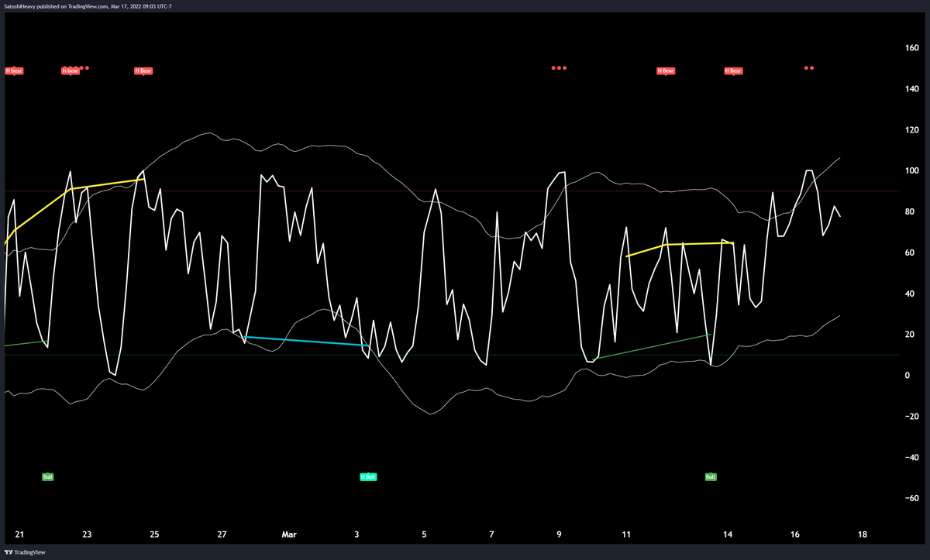Click the Bull label near the 14 date

(x=711, y=476)
